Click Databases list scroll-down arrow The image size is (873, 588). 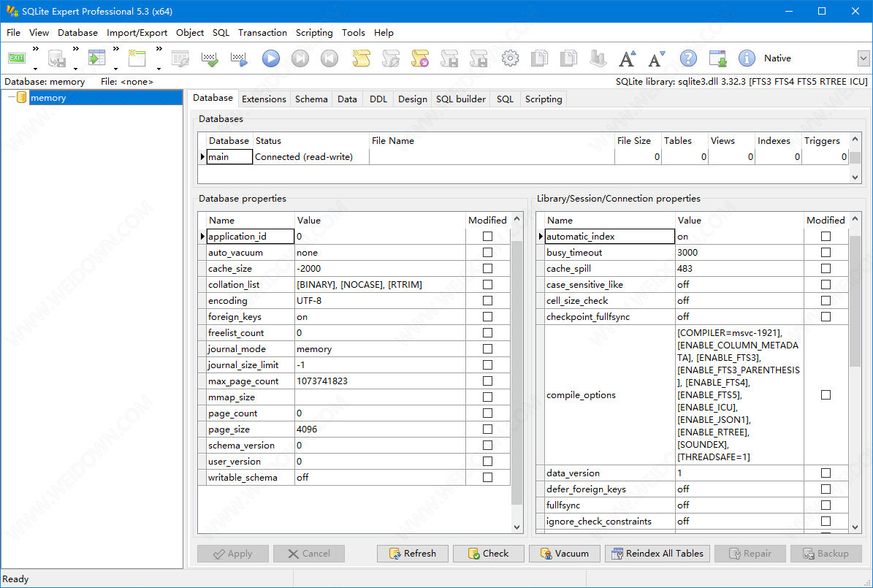pos(855,177)
